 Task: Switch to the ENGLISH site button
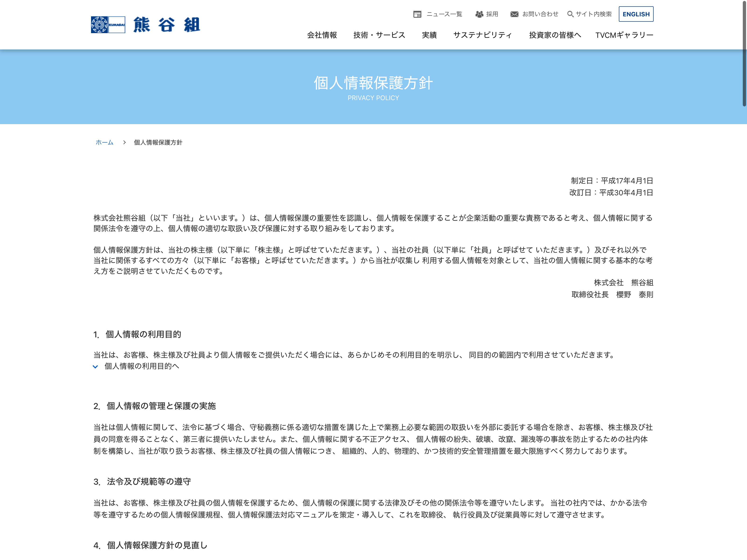pyautogui.click(x=636, y=14)
